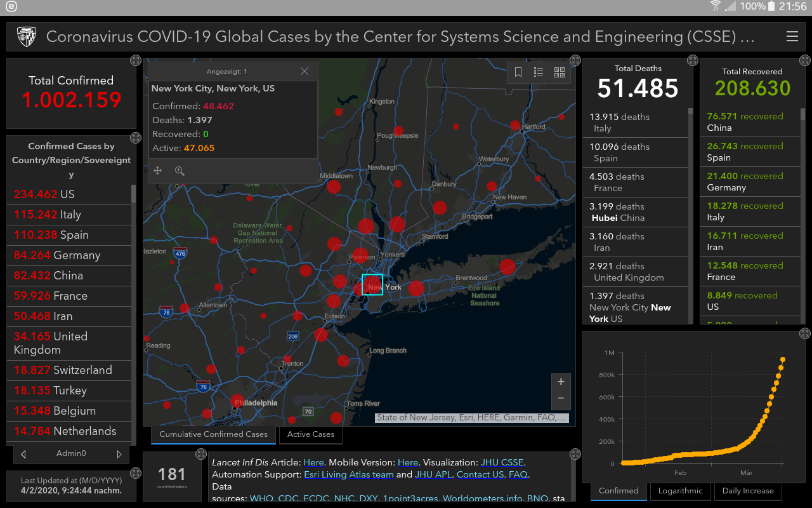
Task: Open the JHU CSSE link
Action: 502,462
